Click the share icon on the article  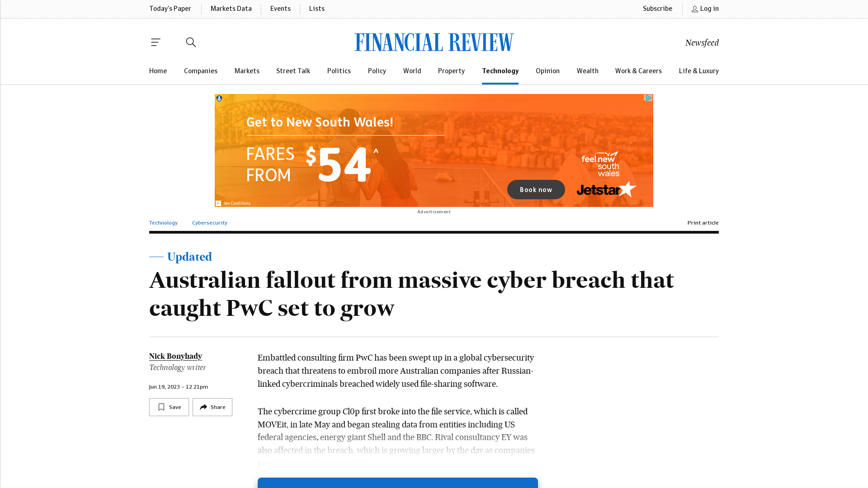[203, 406]
